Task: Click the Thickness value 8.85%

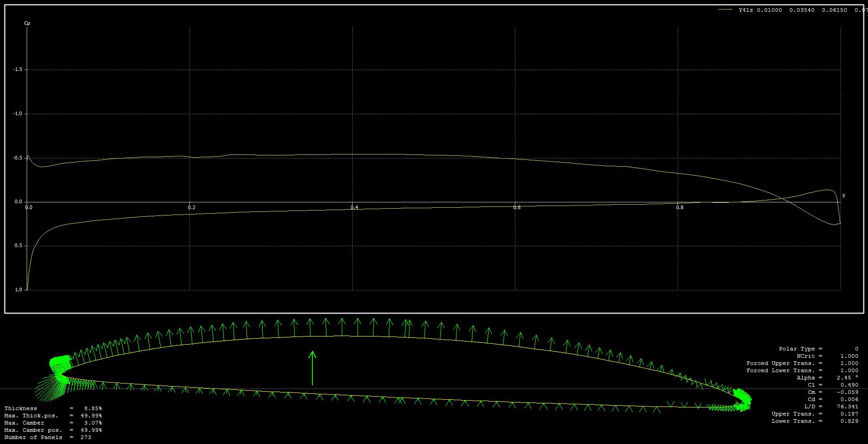Action: coord(93,408)
